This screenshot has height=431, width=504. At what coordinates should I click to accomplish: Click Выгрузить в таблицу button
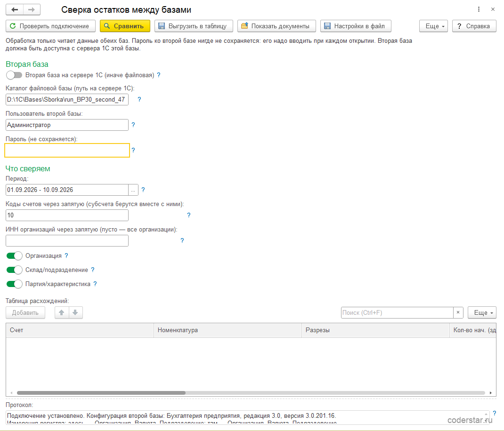click(194, 26)
